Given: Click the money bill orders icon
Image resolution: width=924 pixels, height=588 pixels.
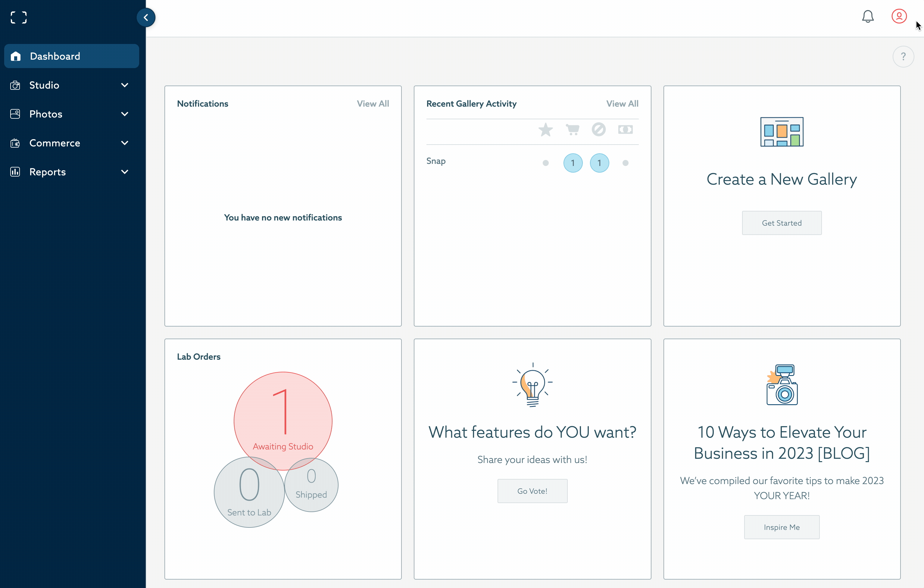Looking at the screenshot, I should coord(625,130).
